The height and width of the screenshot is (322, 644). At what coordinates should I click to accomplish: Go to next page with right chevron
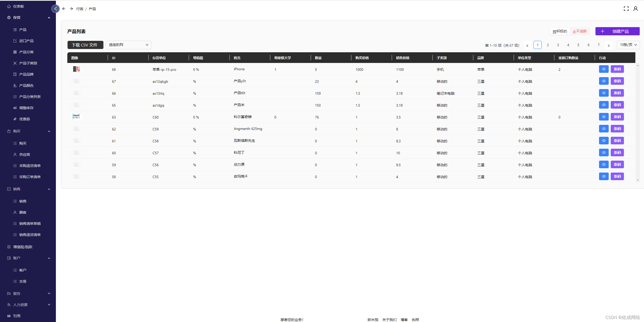608,45
